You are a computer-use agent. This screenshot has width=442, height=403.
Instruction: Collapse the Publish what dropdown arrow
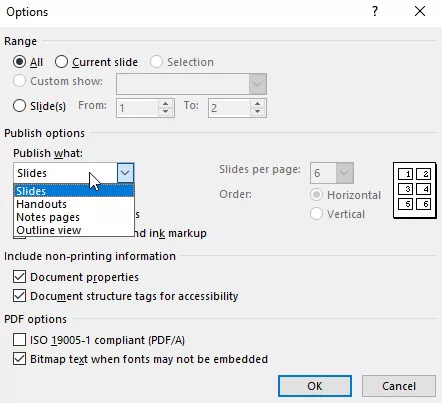coord(125,173)
